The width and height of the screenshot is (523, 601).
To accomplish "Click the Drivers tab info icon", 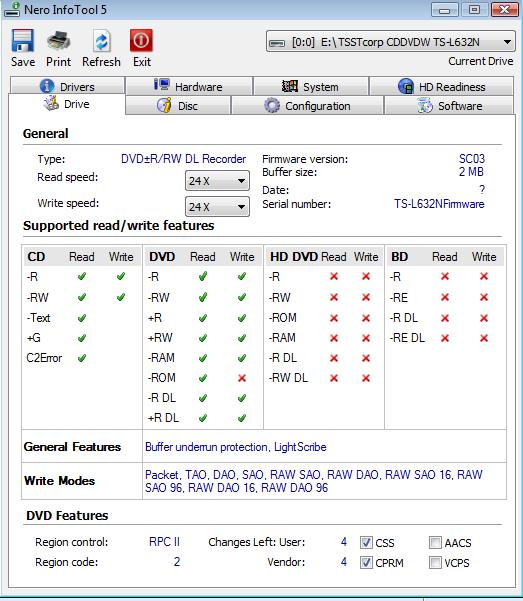I will pos(47,86).
